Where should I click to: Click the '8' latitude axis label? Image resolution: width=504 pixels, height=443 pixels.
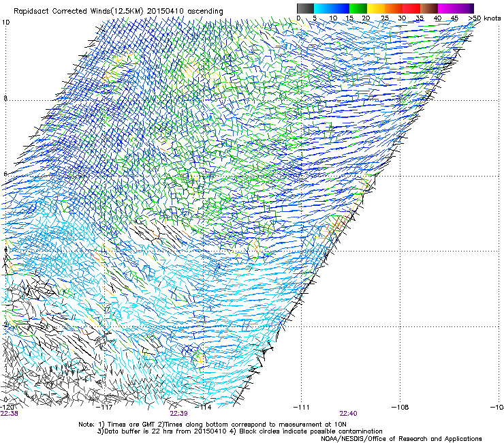click(5, 98)
